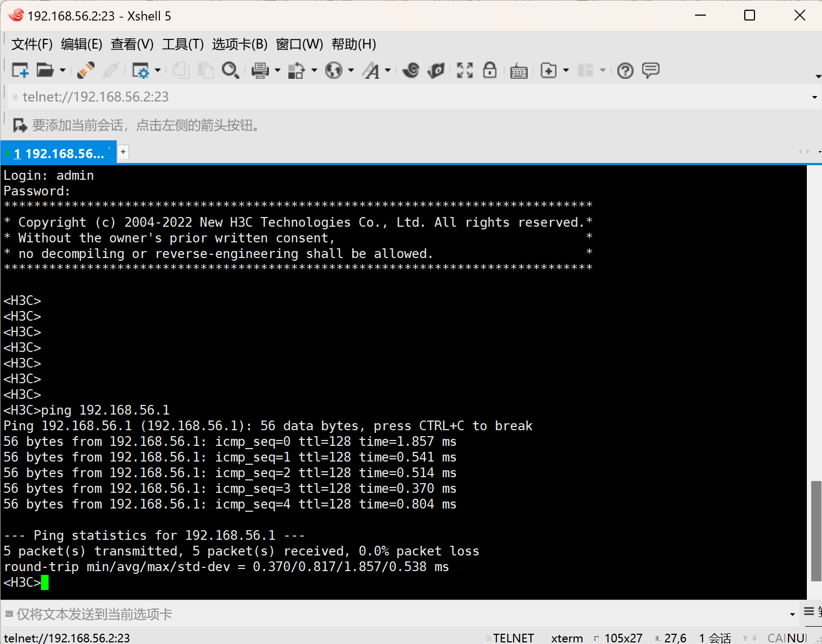Click the TELNET status bar entry
This screenshot has width=822, height=644.
[513, 638]
